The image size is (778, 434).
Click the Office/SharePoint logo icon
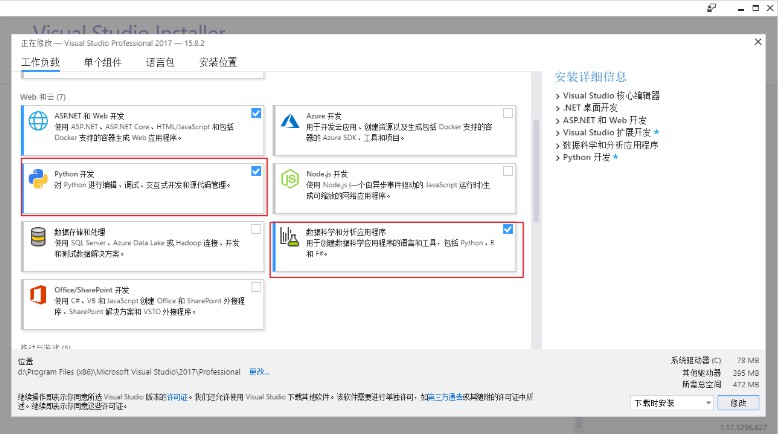[39, 295]
